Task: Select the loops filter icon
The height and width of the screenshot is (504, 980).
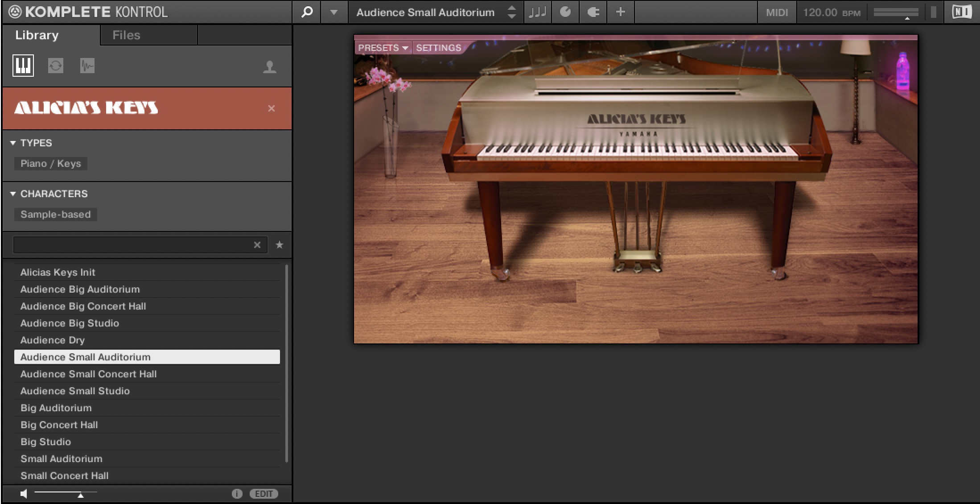Action: coord(56,66)
